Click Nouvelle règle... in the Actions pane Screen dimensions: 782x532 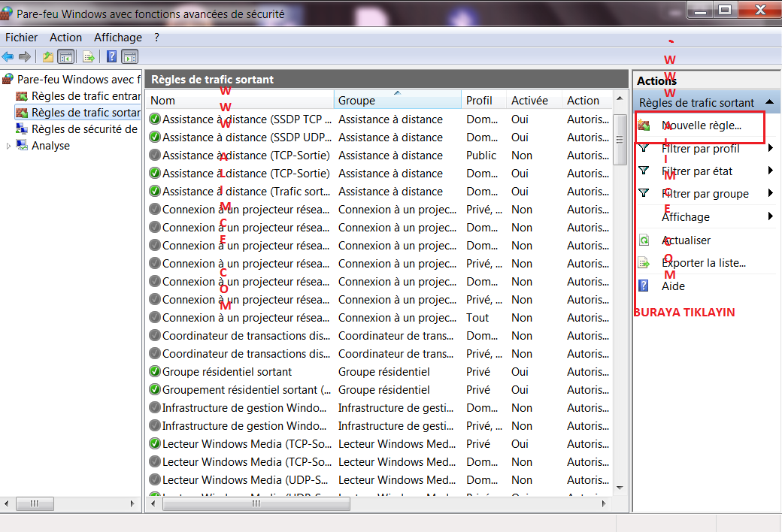click(701, 125)
